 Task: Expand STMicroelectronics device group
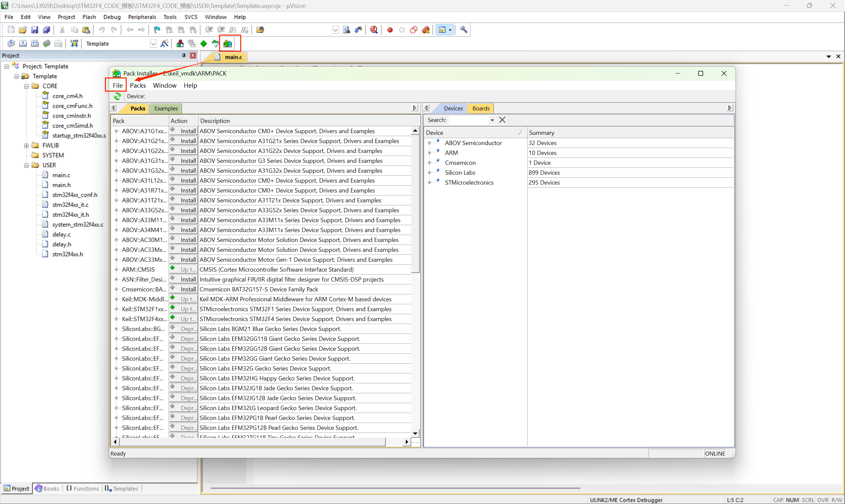429,183
